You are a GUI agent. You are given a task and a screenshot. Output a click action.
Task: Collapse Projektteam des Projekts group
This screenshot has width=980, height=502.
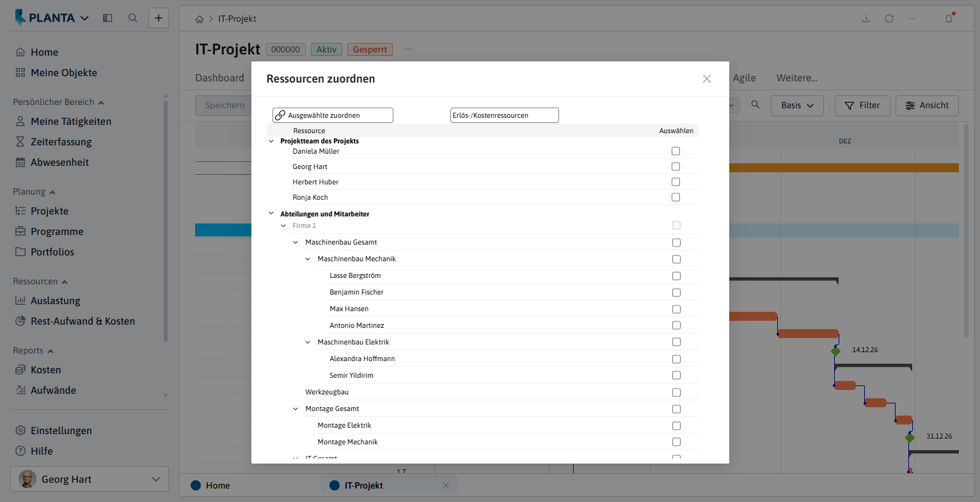271,141
